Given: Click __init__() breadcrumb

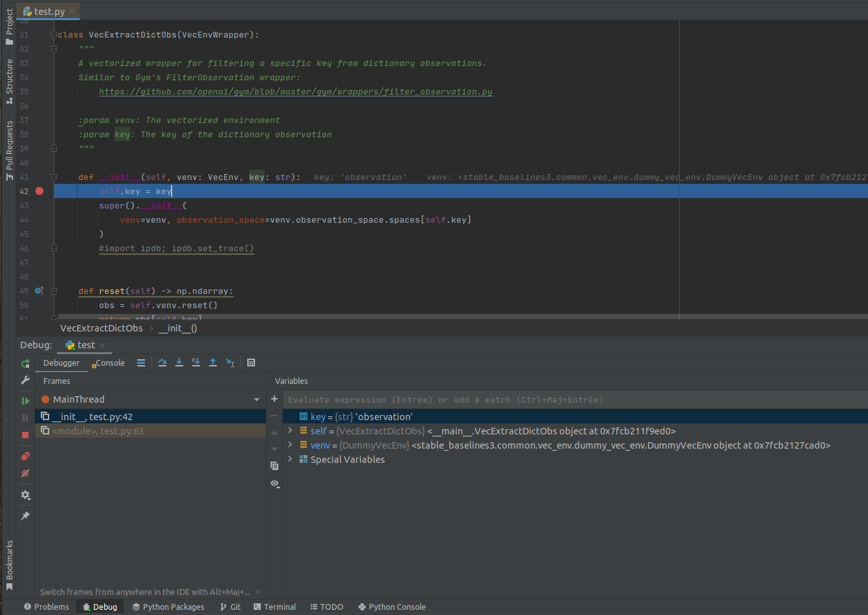Looking at the screenshot, I should click(178, 328).
